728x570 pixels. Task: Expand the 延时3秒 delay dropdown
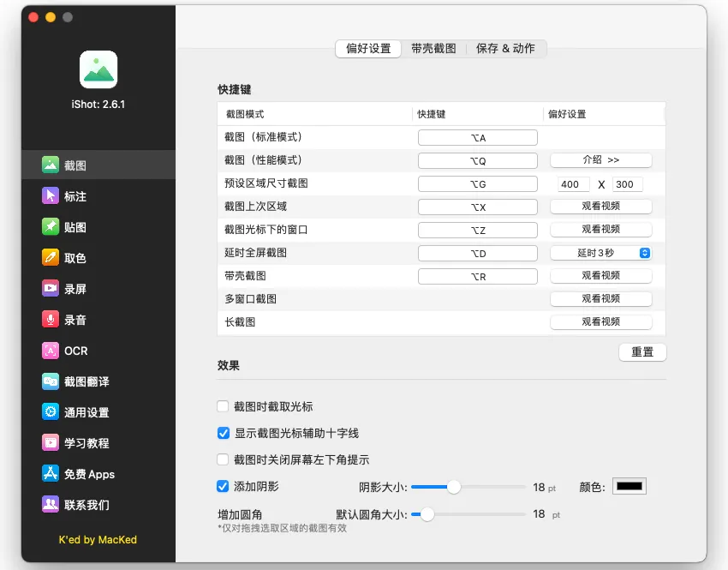(600, 253)
